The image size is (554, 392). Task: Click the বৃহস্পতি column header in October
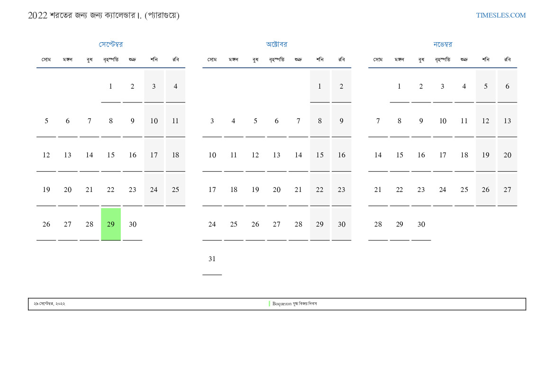coord(276,60)
